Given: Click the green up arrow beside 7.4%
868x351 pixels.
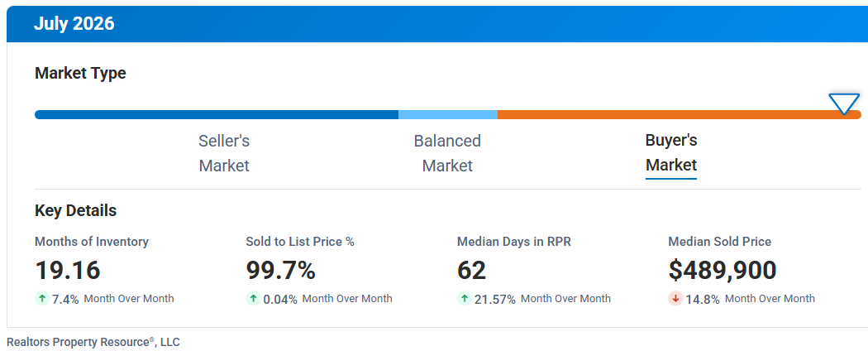Looking at the screenshot, I should (x=42, y=299).
